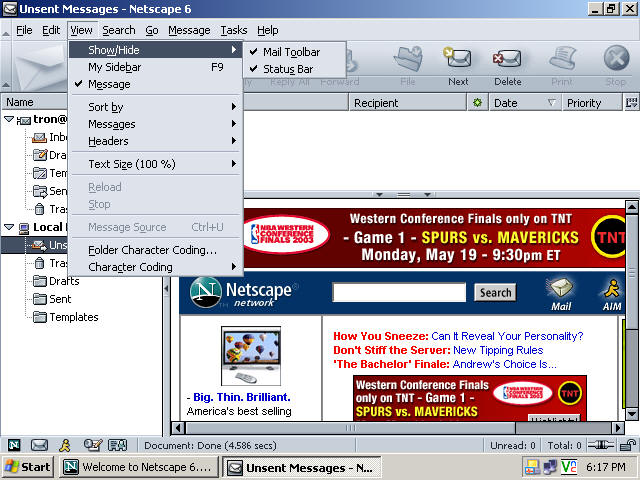Open the Headers submenu
The image size is (640, 480).
coord(156,141)
